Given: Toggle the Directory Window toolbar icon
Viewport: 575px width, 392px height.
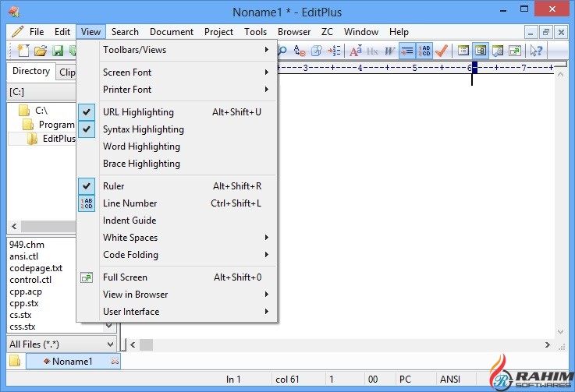Looking at the screenshot, I should (481, 51).
